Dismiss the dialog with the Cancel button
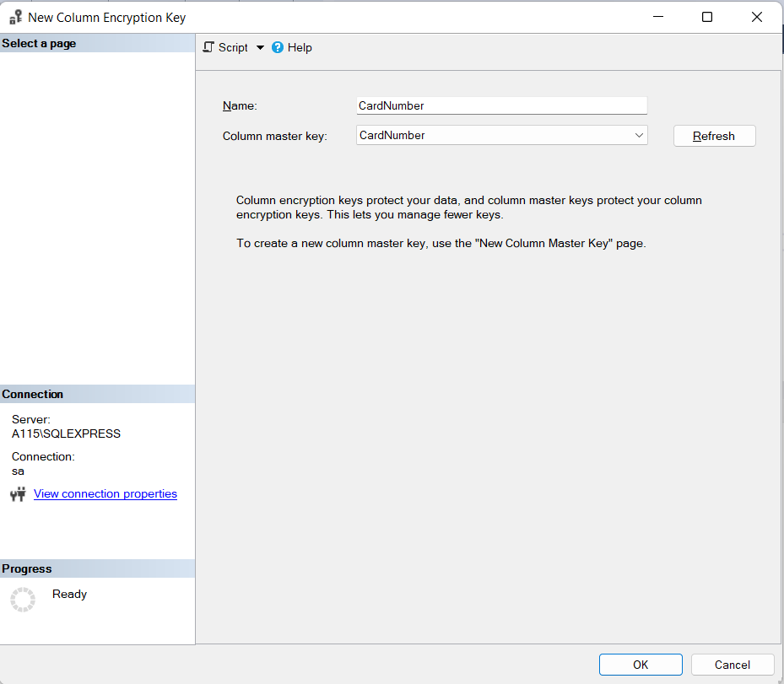The height and width of the screenshot is (684, 784). coord(732,665)
